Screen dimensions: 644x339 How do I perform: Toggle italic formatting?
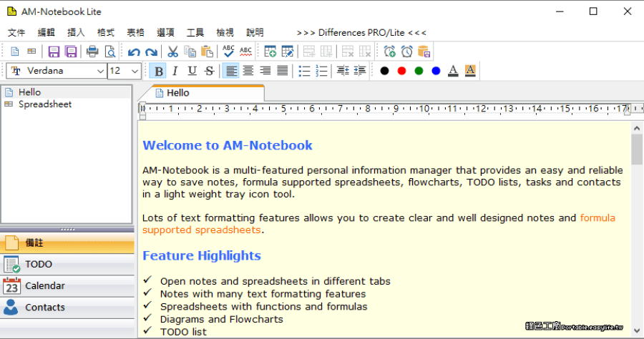(x=175, y=71)
